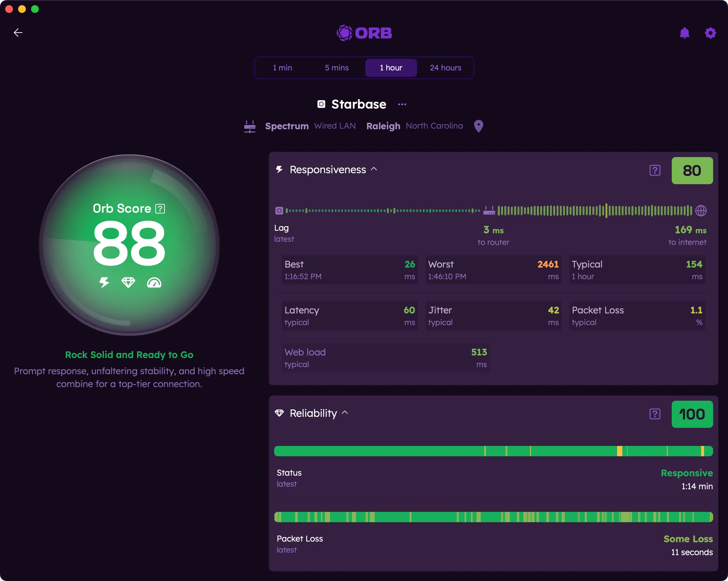This screenshot has width=728, height=581.
Task: Switch to the 24 hours time range
Action: pyautogui.click(x=445, y=68)
